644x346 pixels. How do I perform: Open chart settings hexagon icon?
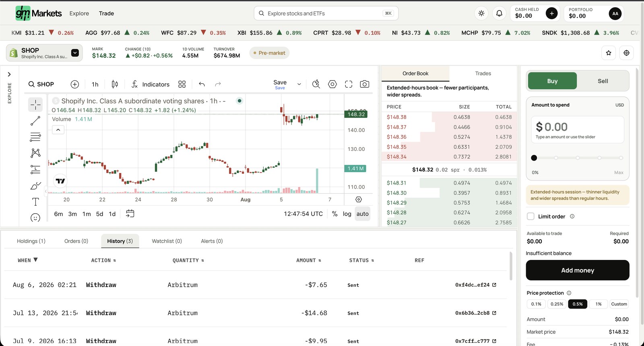pos(332,84)
